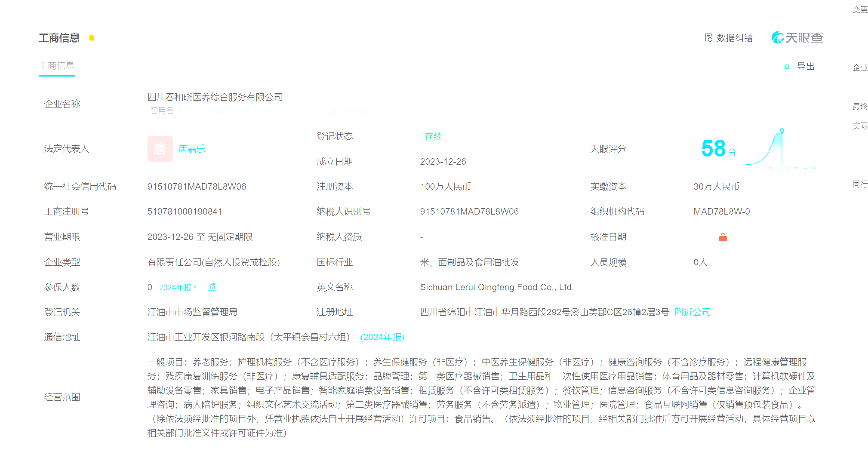Click the orange lock icon beside 核准日期
Image resolution: width=868 pixels, height=467 pixels.
tap(723, 237)
